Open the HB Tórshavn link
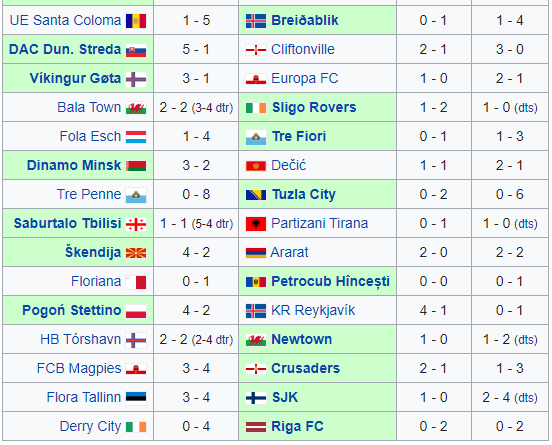552x445 pixels. pos(81,339)
